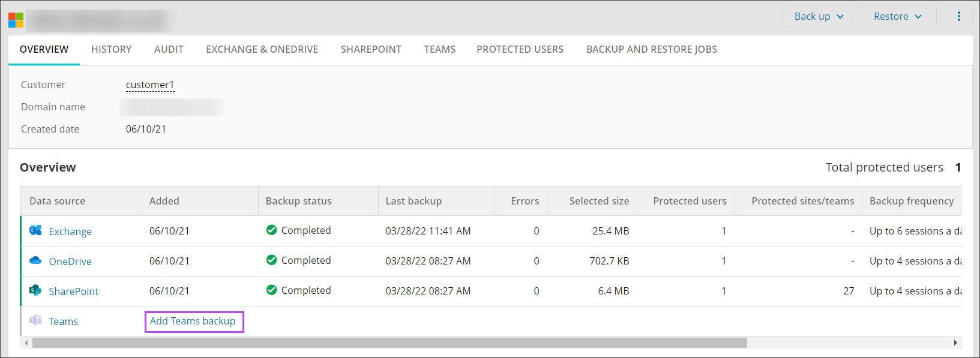This screenshot has height=358, width=980.
Task: Open the customer1 link
Action: pyautogui.click(x=149, y=85)
